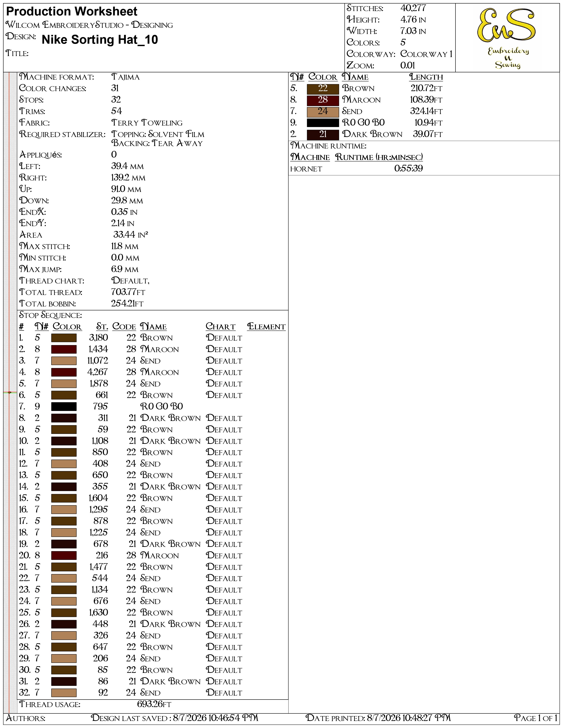
Task: Click the max stitch value "11.8 mm"
Action: point(125,246)
